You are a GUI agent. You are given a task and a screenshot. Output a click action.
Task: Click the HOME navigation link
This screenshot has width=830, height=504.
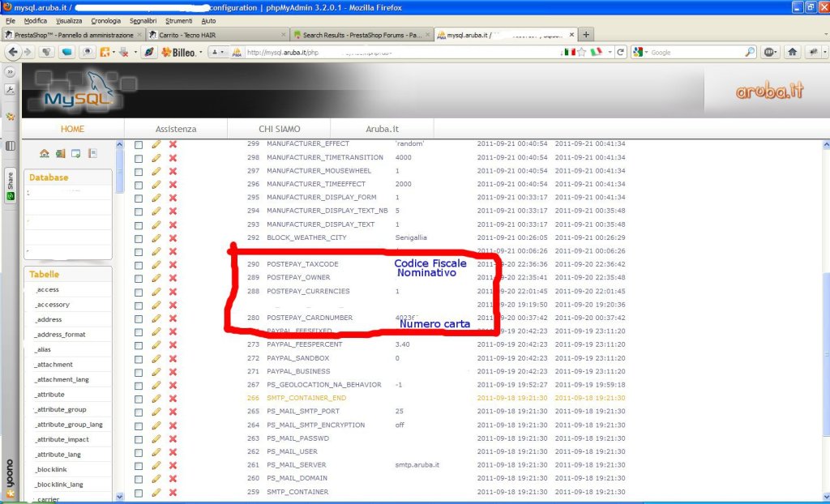tap(72, 129)
